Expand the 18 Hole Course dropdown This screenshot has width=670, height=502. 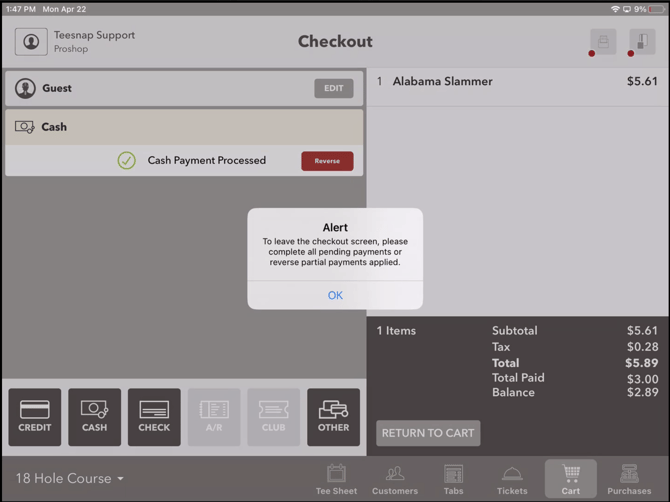tap(70, 478)
